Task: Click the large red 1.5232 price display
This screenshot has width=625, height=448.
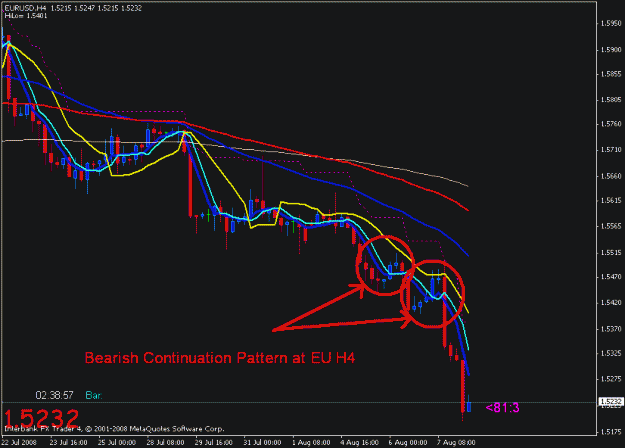Action: 41,418
